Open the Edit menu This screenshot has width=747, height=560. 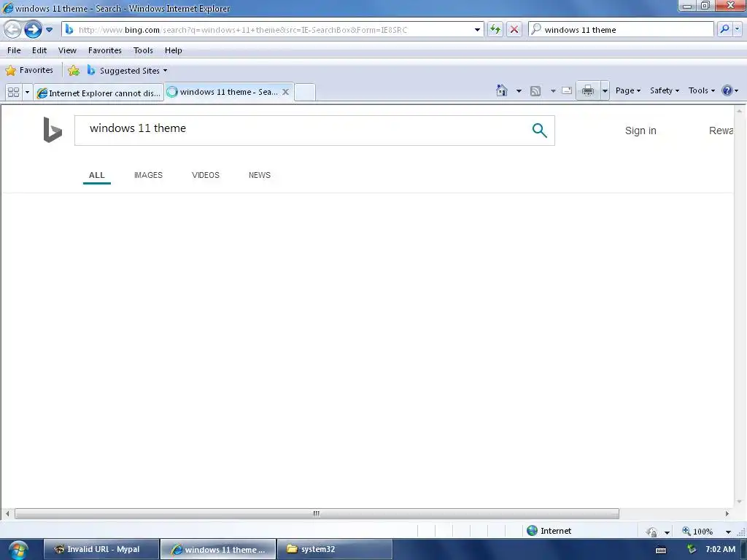pyautogui.click(x=39, y=50)
